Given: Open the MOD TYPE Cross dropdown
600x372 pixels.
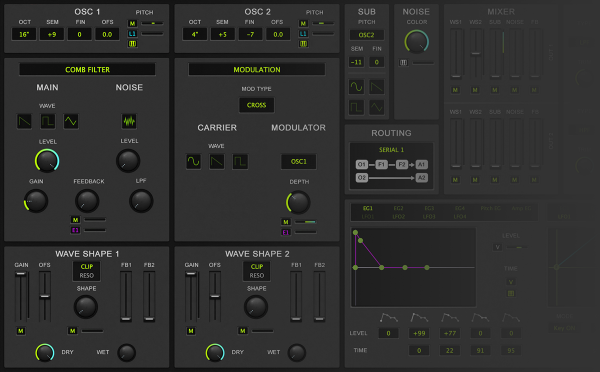Looking at the screenshot, I should click(256, 105).
